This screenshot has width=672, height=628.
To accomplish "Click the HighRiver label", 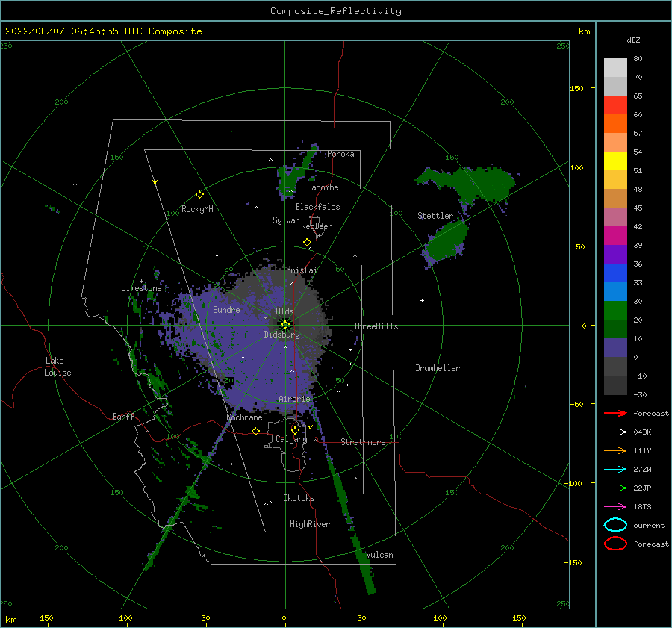I will coord(310,524).
